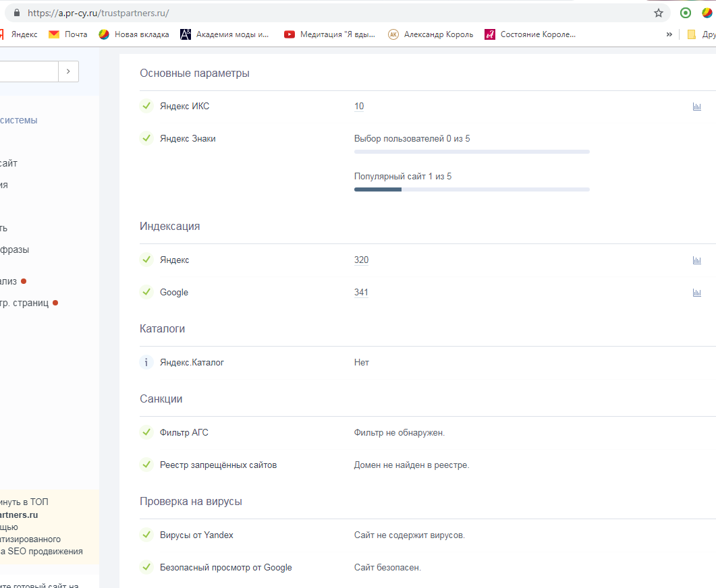Click the 'Сайт безопасен.' status text
This screenshot has height=588, width=716.
[x=387, y=568]
